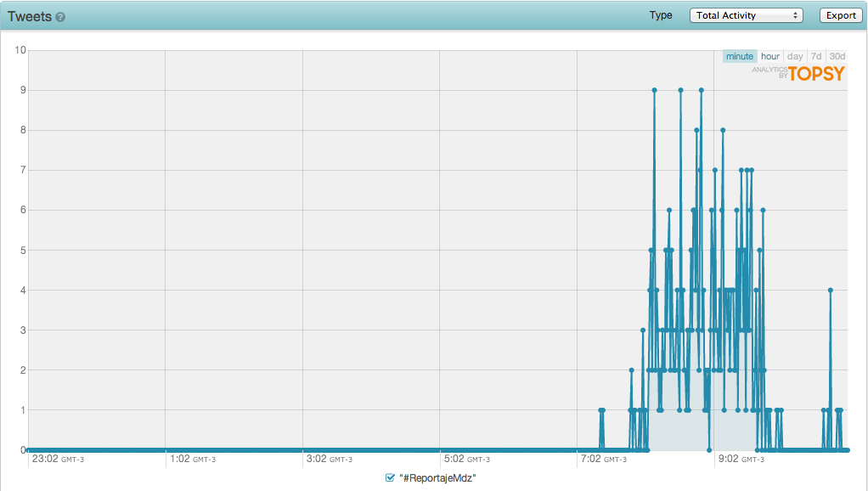Screen dimensions: 868x491
Task: Click the 23:02 GMT-3 axis label
Action: click(58, 459)
